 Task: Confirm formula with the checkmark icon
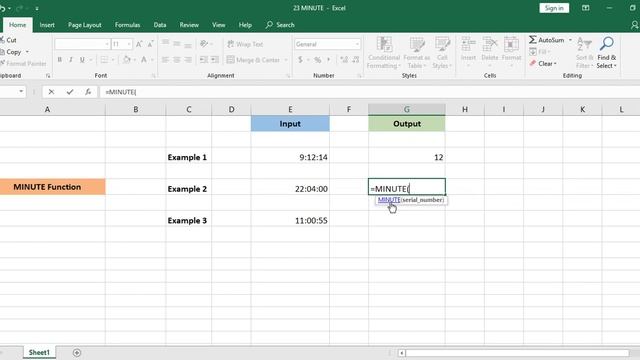(70, 92)
